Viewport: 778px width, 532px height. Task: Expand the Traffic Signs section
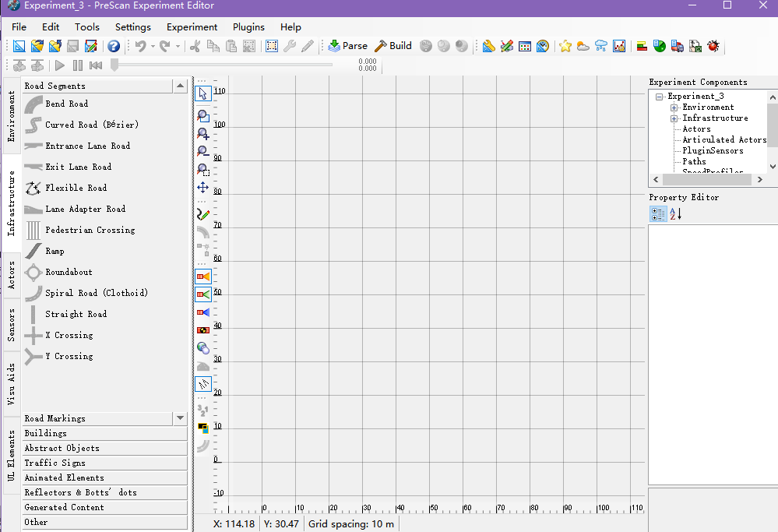coord(104,463)
